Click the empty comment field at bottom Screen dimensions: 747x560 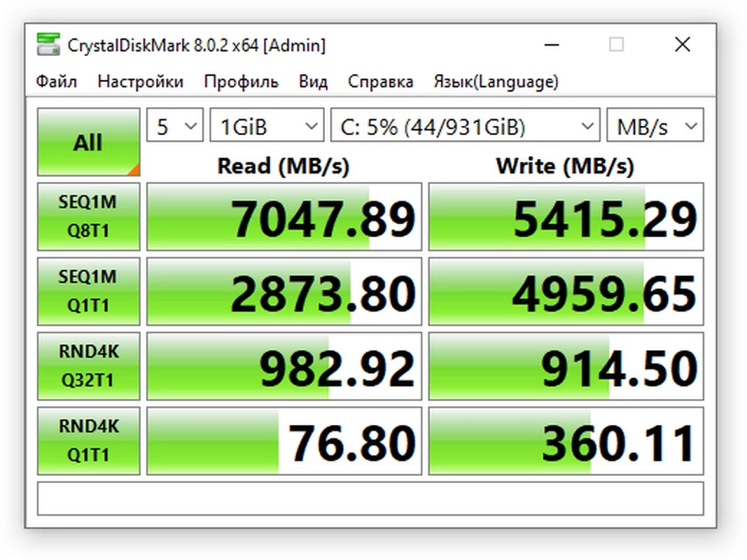[x=370, y=498]
